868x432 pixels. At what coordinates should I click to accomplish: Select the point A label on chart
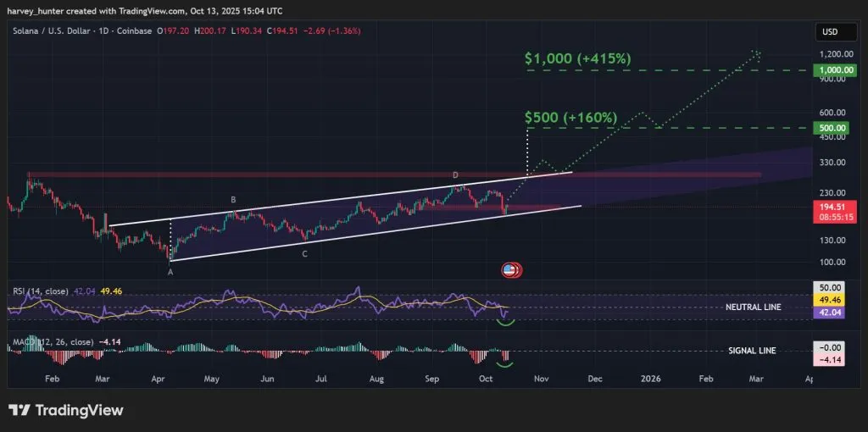(170, 272)
